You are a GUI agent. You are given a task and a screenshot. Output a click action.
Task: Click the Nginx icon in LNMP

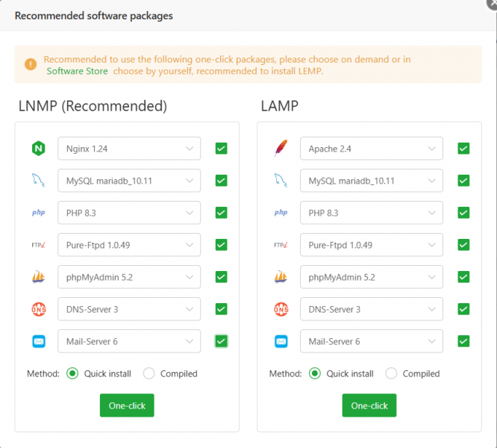pos(39,149)
